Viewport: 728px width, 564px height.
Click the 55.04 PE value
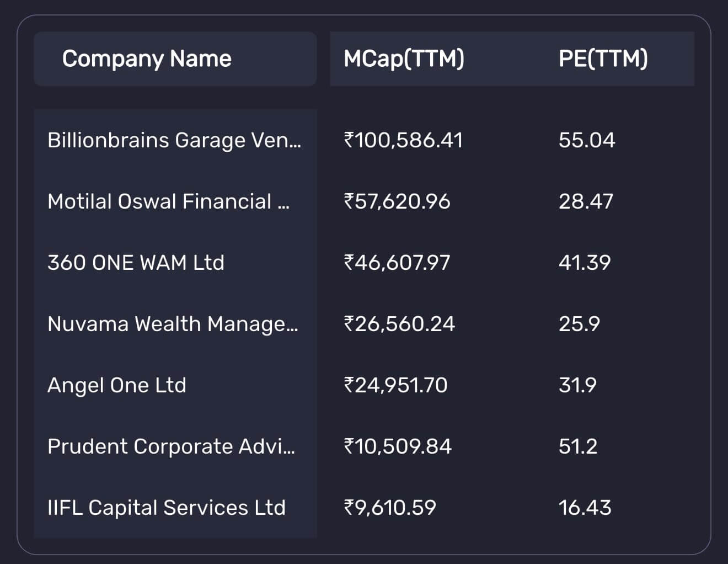coord(586,140)
